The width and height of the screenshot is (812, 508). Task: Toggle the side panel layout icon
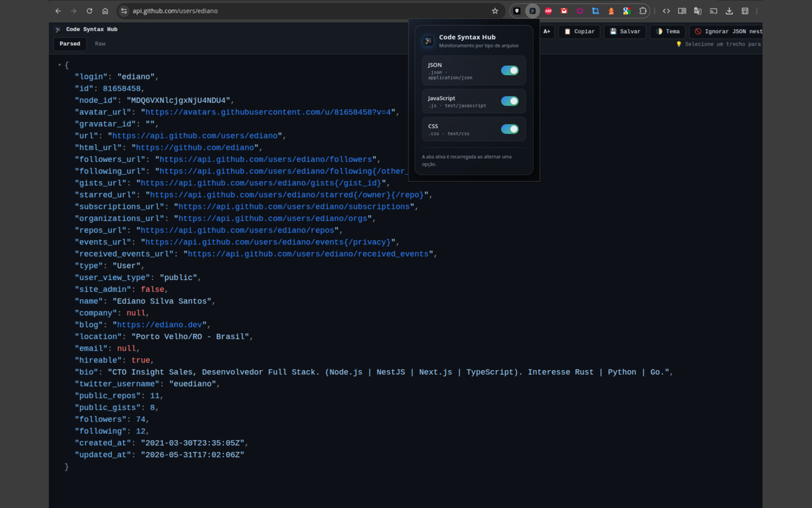click(745, 11)
